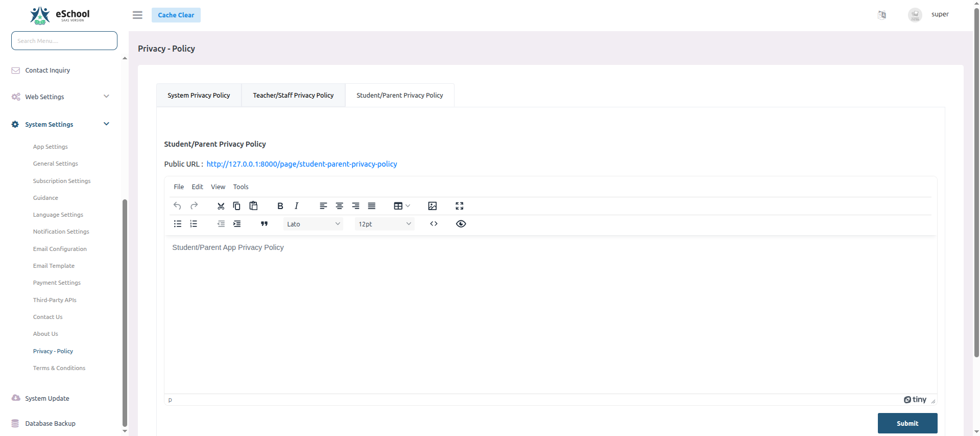This screenshot has height=436, width=980.
Task: Toggle italic formatting
Action: [x=296, y=206]
